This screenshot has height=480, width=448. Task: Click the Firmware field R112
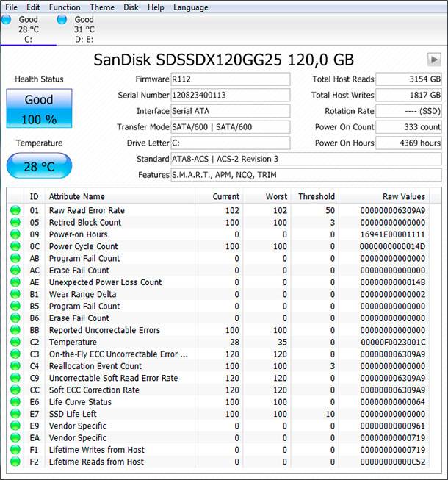(x=231, y=79)
